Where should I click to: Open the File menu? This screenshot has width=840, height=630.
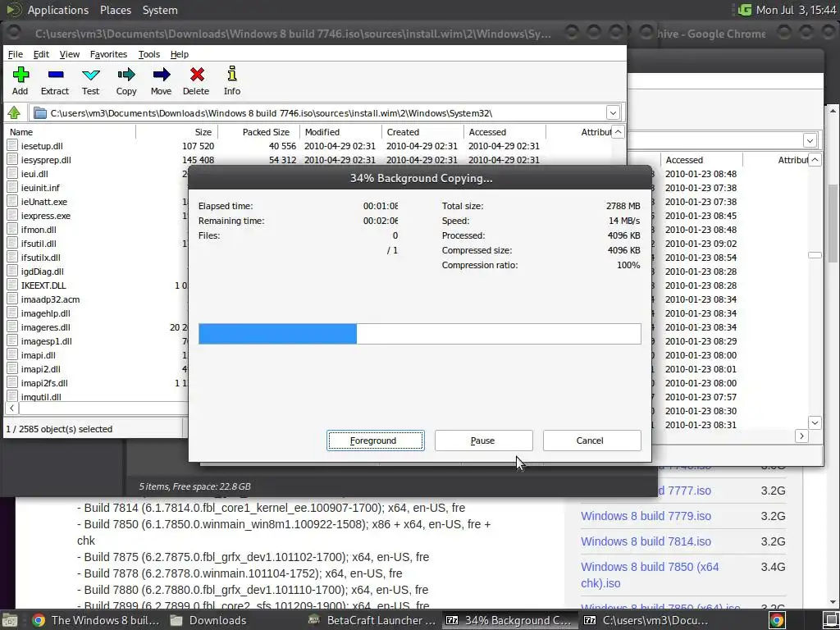point(16,54)
